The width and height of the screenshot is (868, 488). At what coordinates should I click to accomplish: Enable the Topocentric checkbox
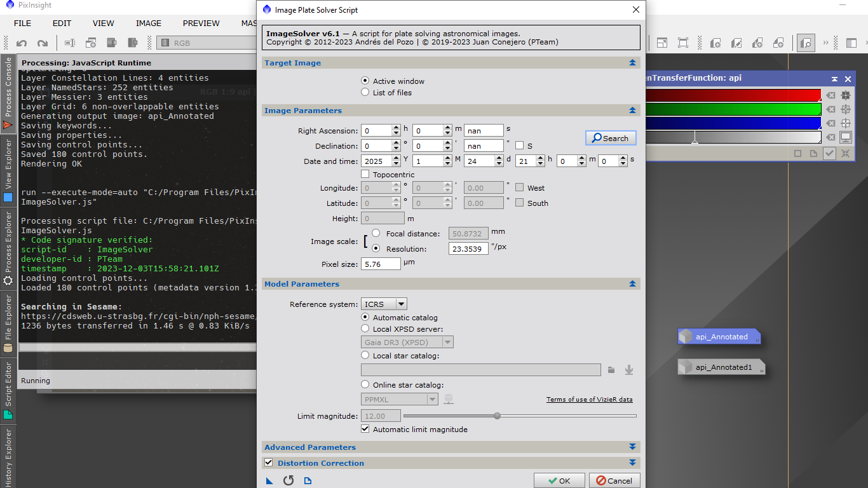point(365,174)
